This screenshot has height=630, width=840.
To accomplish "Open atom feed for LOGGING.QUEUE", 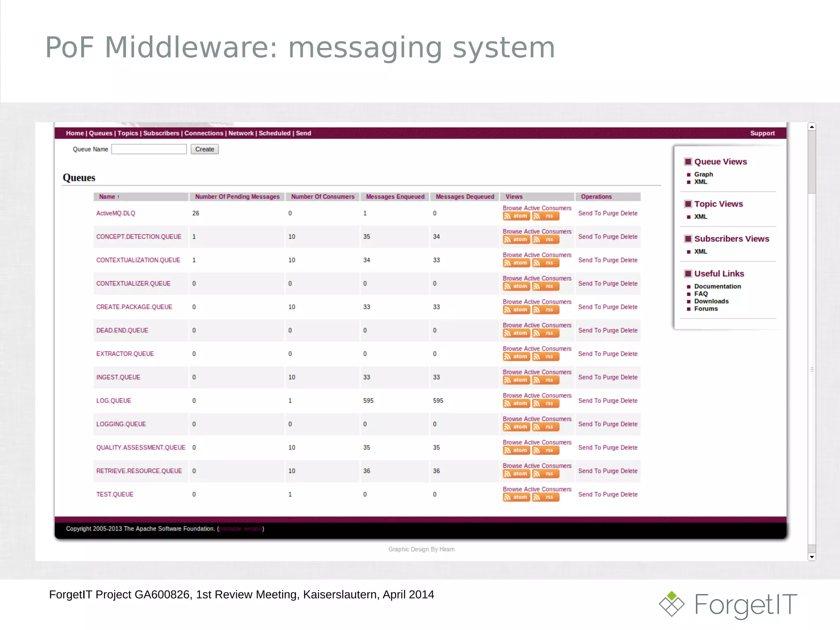I will 516,427.
